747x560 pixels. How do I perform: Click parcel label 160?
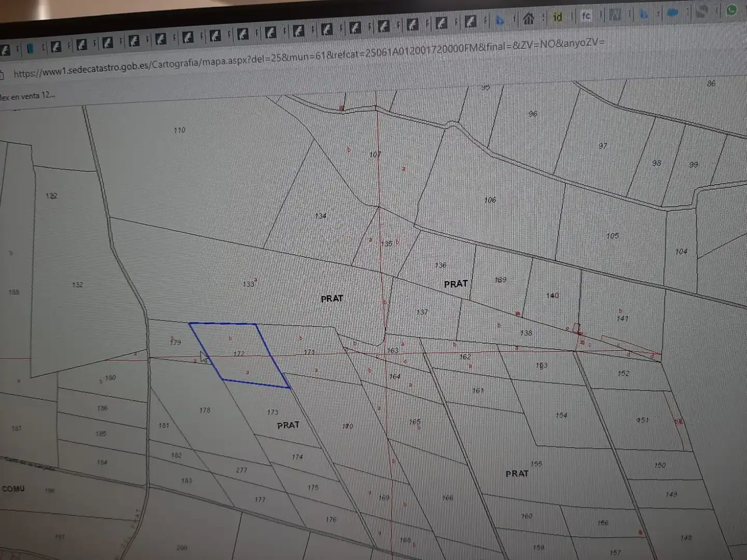coord(527,516)
